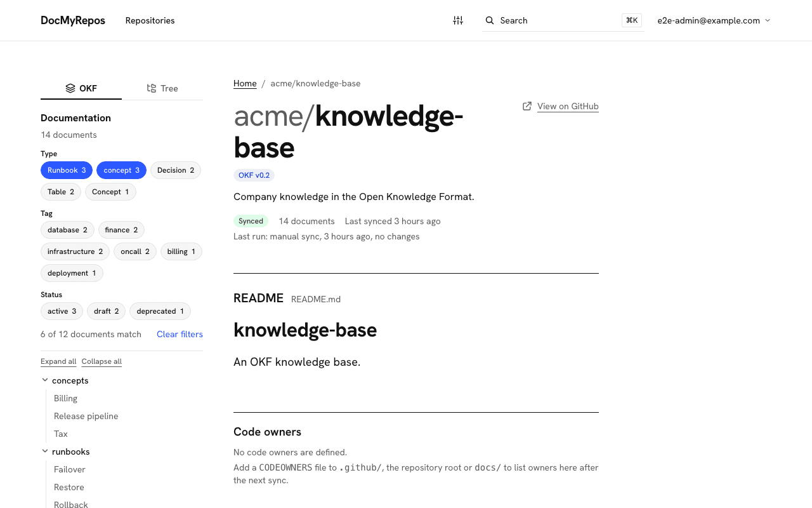This screenshot has height=508, width=812.
Task: Click Expand all in the sidebar
Action: pyautogui.click(x=58, y=361)
